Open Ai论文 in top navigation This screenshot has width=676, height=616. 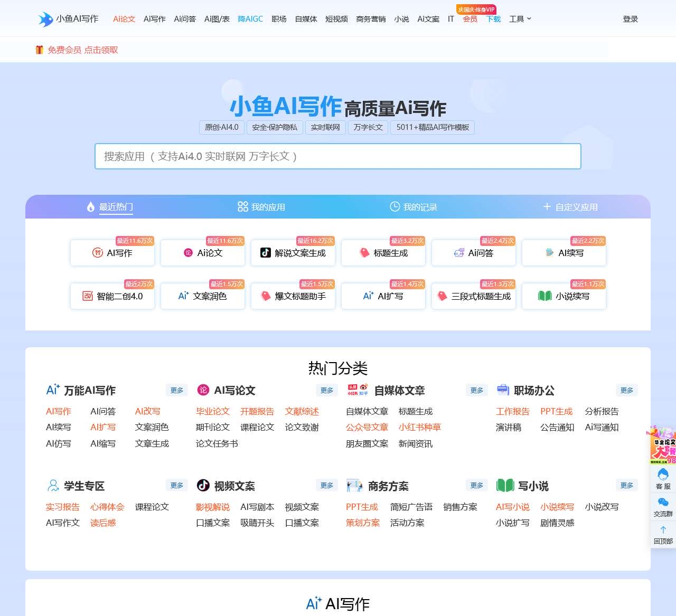[x=124, y=19]
